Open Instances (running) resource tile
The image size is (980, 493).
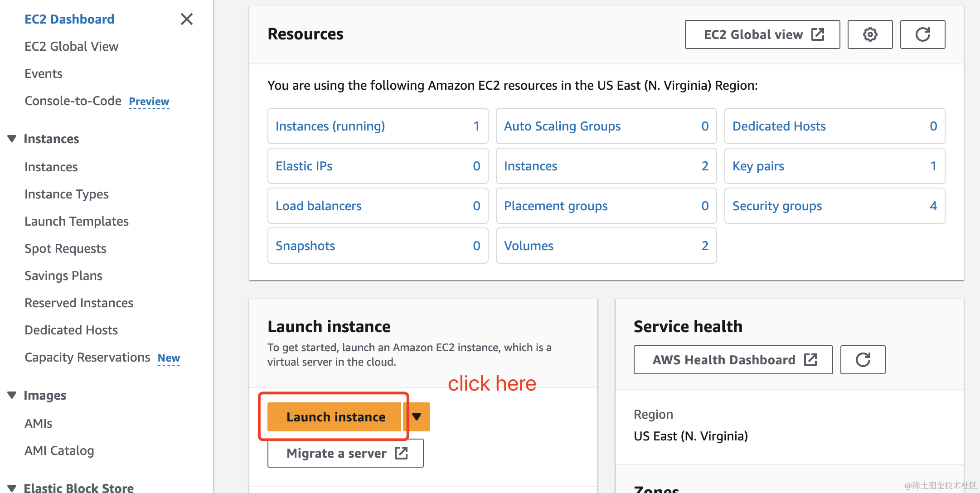click(378, 126)
